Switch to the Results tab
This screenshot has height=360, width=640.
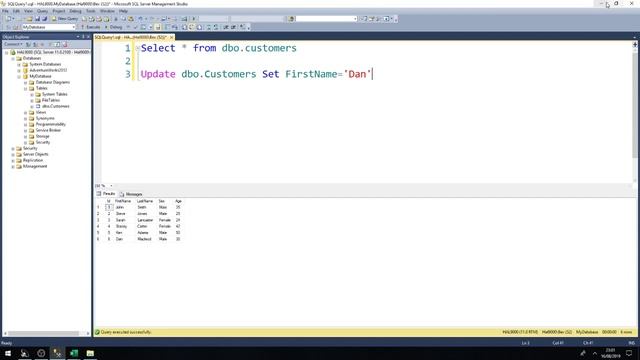(x=106, y=194)
